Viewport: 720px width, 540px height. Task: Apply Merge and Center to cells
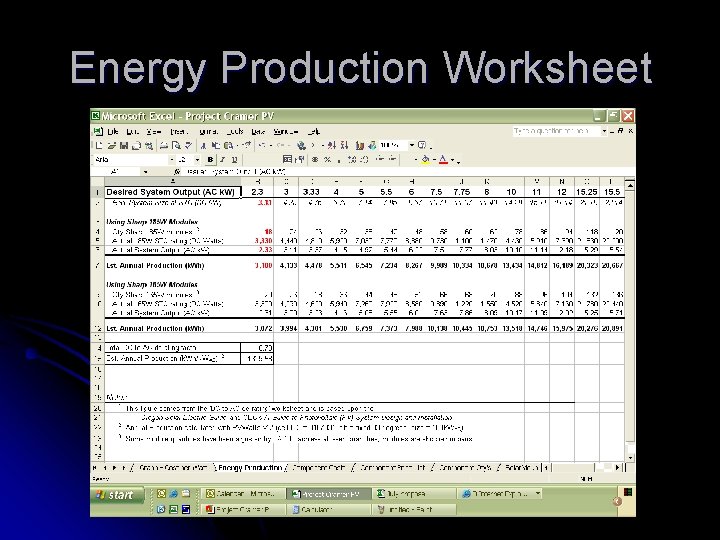287,159
